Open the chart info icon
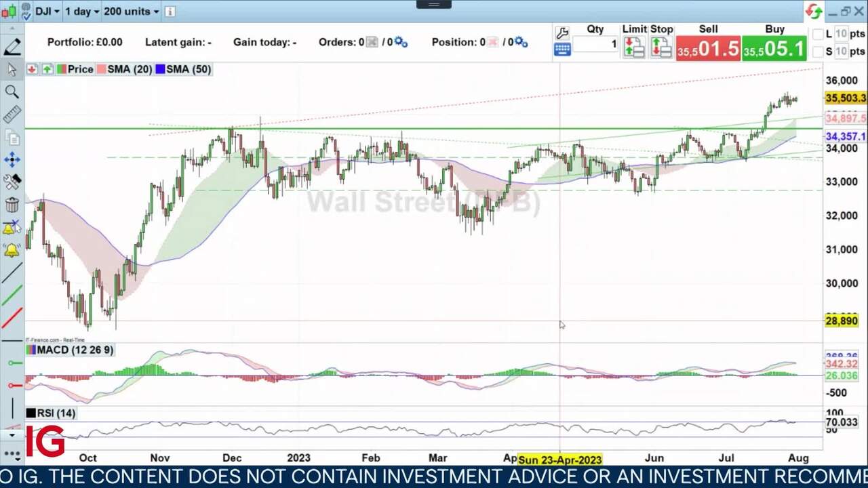The width and height of the screenshot is (868, 488). [x=170, y=12]
